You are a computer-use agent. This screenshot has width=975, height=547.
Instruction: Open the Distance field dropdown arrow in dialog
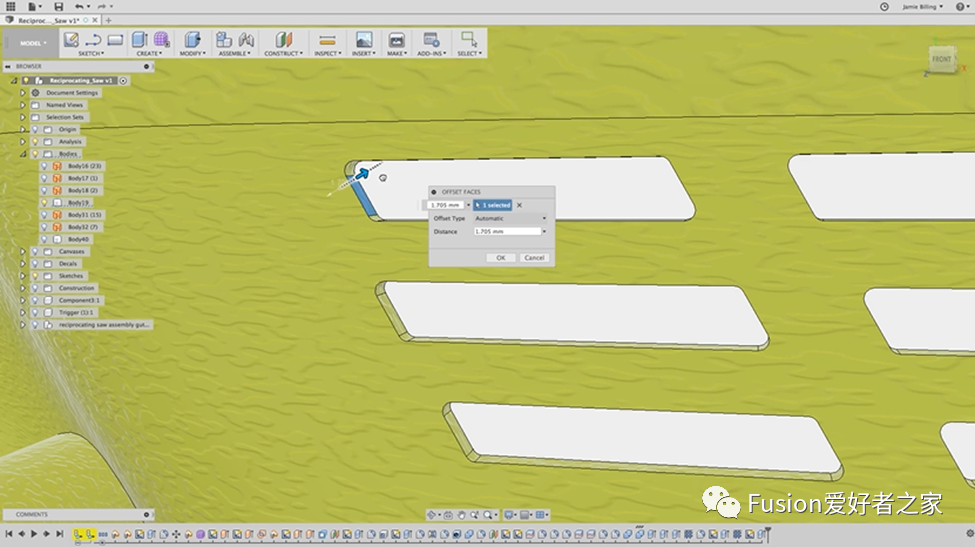[x=545, y=231]
